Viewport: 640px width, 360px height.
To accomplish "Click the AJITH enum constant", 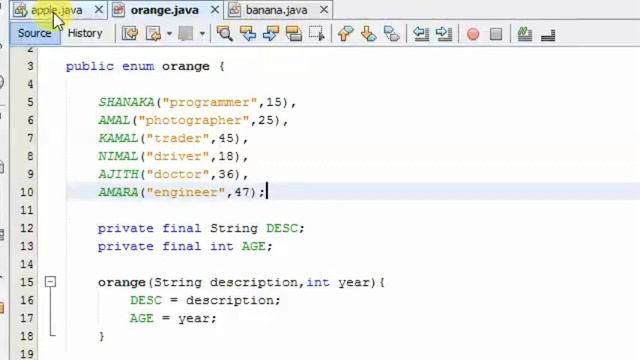I will coord(118,174).
